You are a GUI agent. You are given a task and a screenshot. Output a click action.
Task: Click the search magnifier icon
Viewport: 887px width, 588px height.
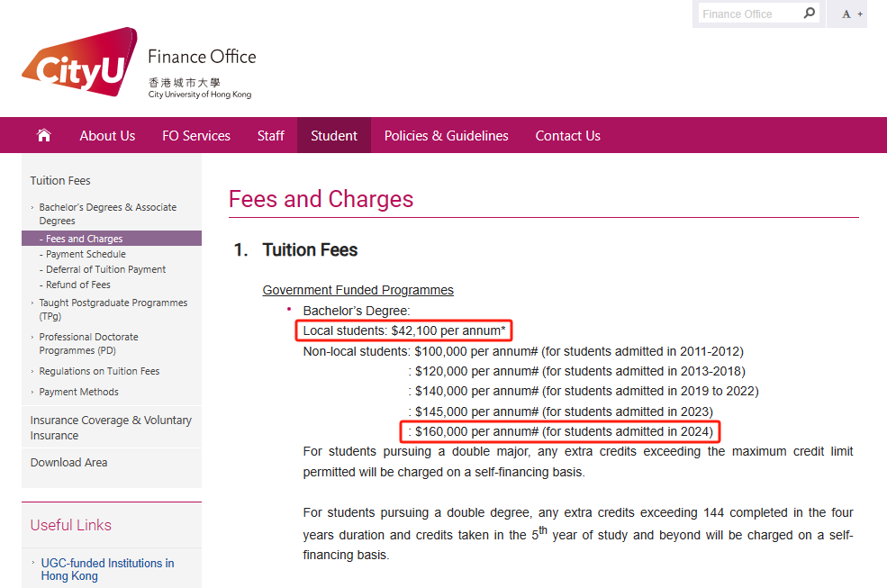pyautogui.click(x=809, y=14)
